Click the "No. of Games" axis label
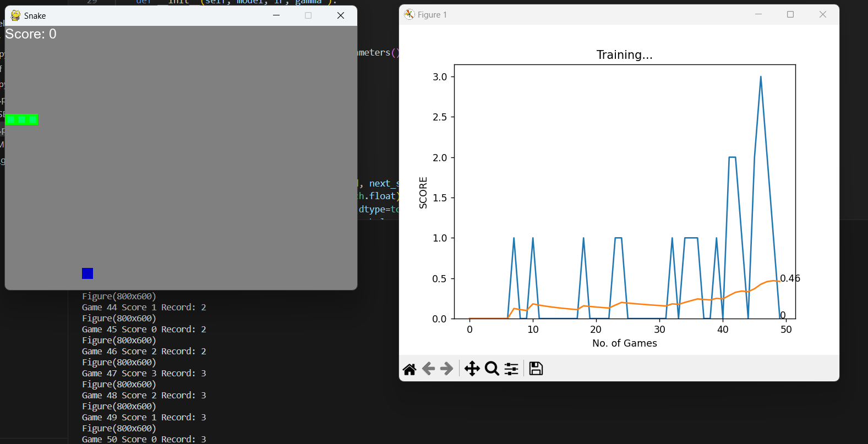The width and height of the screenshot is (868, 444). tap(624, 343)
